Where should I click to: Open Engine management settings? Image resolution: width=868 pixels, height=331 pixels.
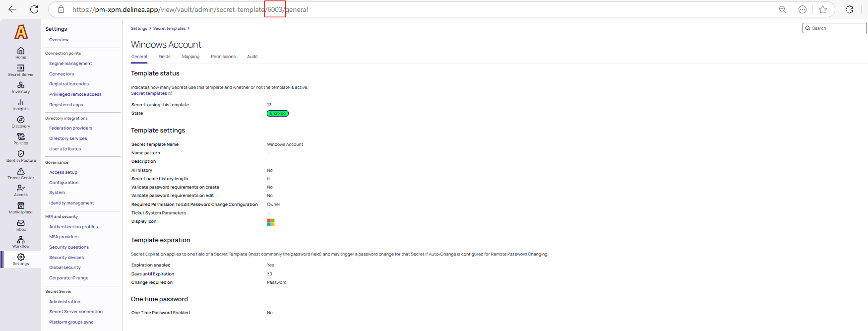coord(70,64)
